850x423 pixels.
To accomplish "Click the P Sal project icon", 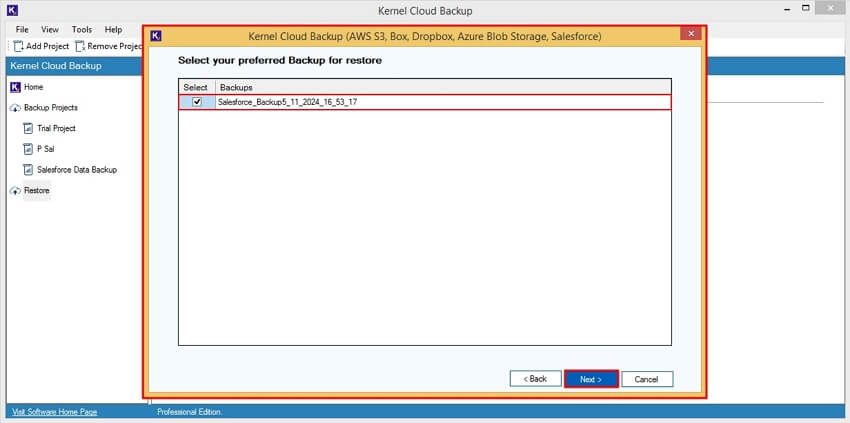I will pyautogui.click(x=28, y=149).
